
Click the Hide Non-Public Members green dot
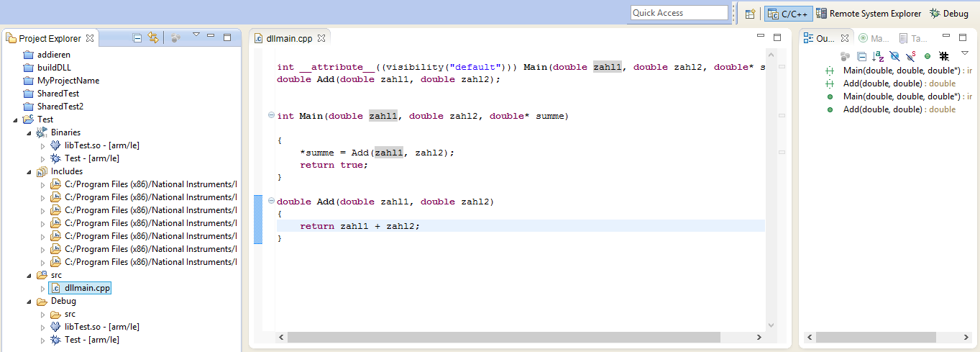tap(928, 55)
